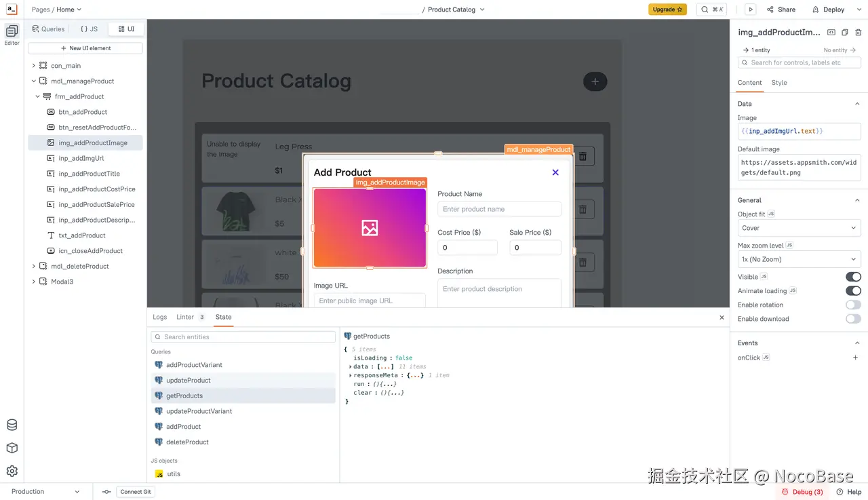Screen dimensions: 868x500
Task: Open the Object fit dropdown
Action: coord(799,228)
